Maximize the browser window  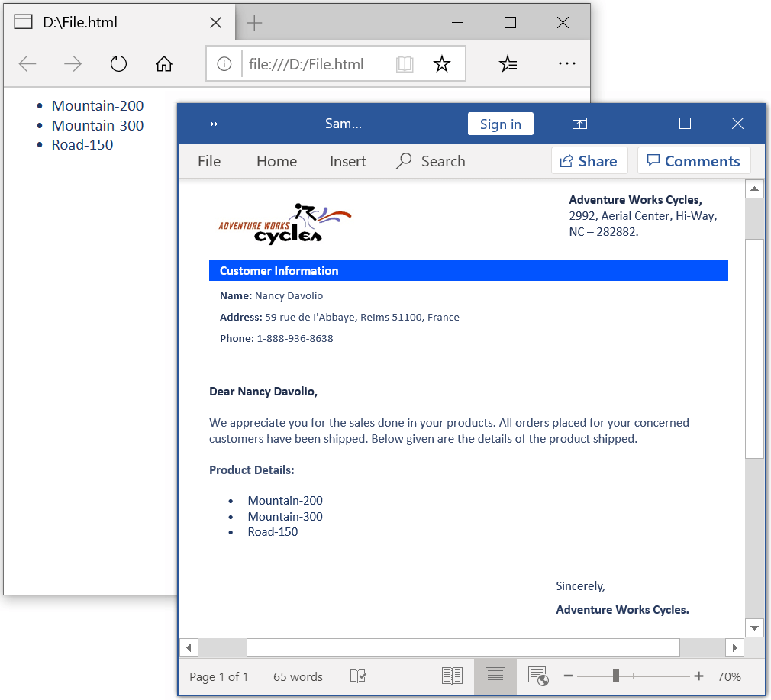(x=511, y=23)
